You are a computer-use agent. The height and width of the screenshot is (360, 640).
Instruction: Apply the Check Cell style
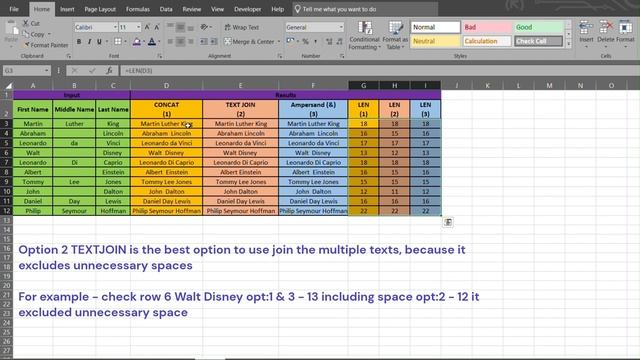(x=538, y=41)
